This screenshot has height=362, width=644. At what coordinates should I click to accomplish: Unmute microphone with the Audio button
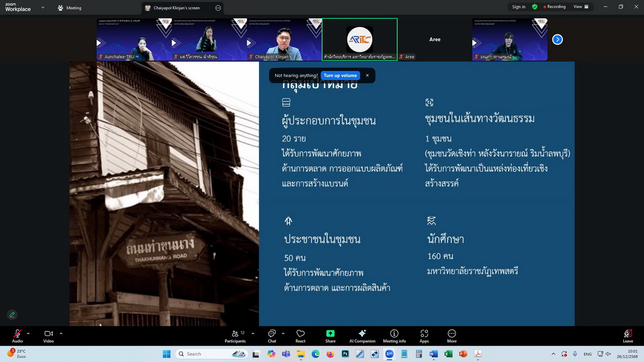point(18,336)
